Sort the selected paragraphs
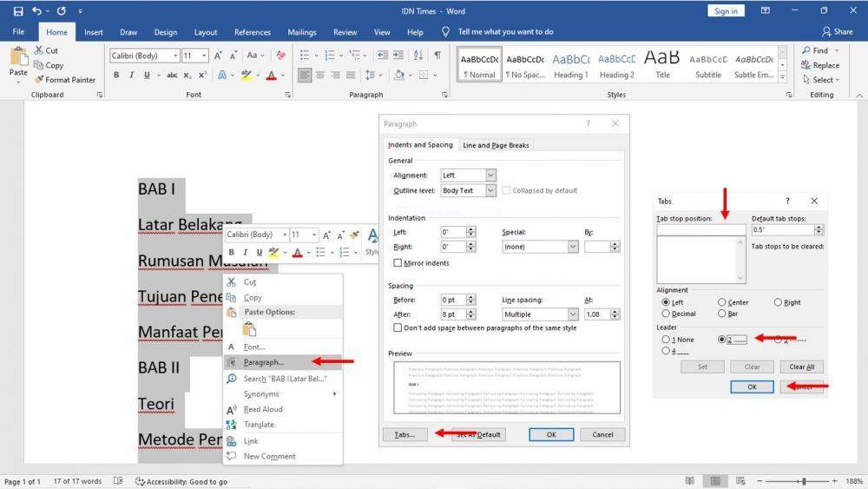The image size is (868, 489). tap(418, 55)
